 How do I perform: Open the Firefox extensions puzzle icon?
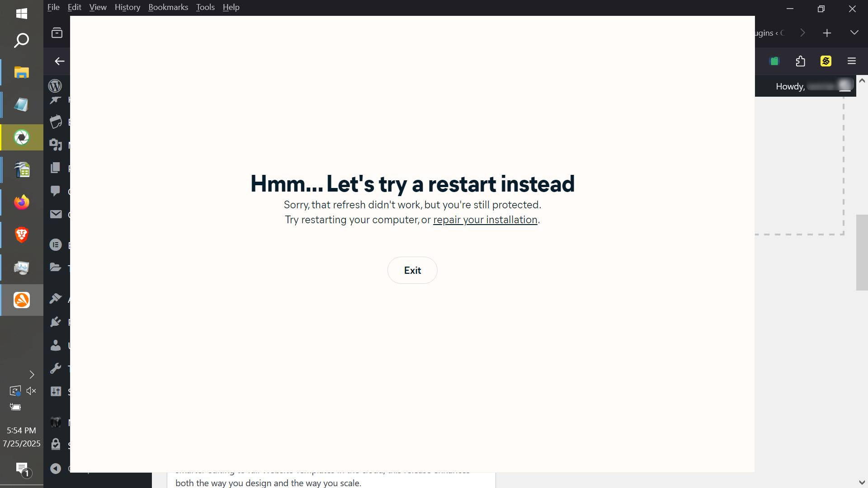coord(800,61)
